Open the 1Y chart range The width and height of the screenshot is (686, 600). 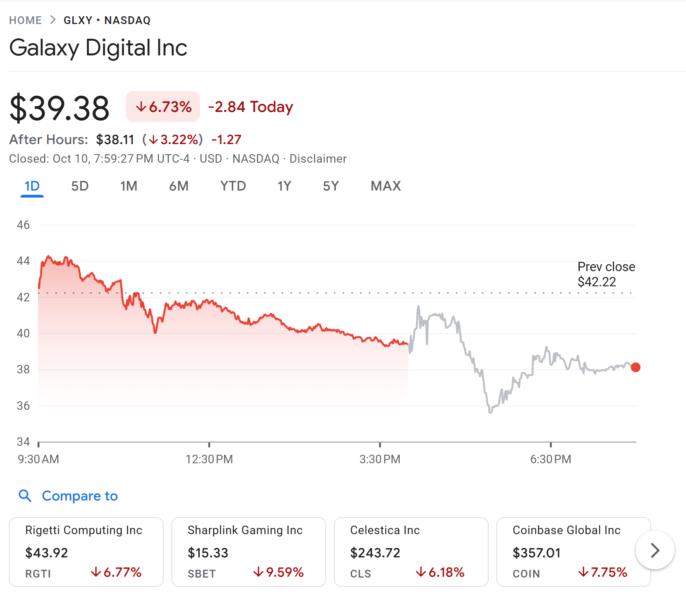click(x=285, y=186)
